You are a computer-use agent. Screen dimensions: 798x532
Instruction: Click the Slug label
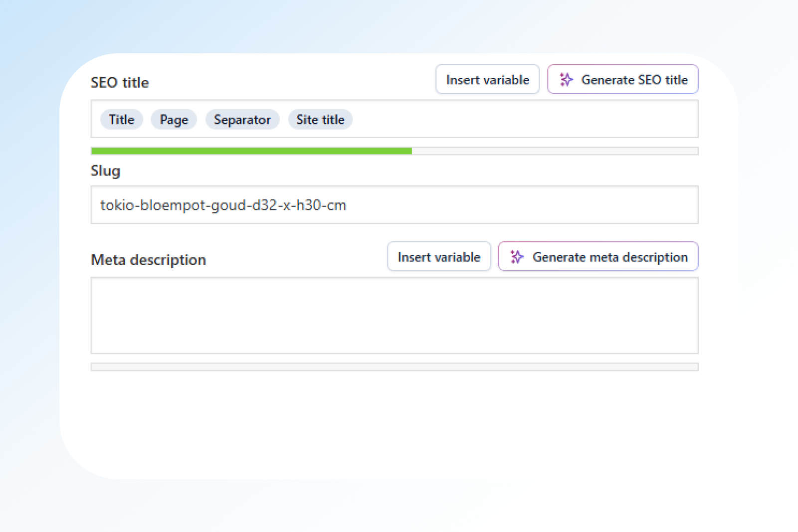click(x=105, y=171)
